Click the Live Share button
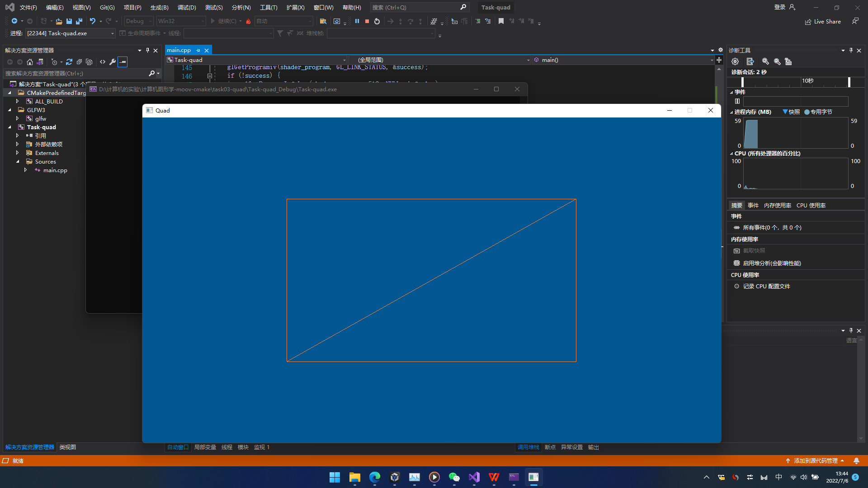 click(823, 22)
